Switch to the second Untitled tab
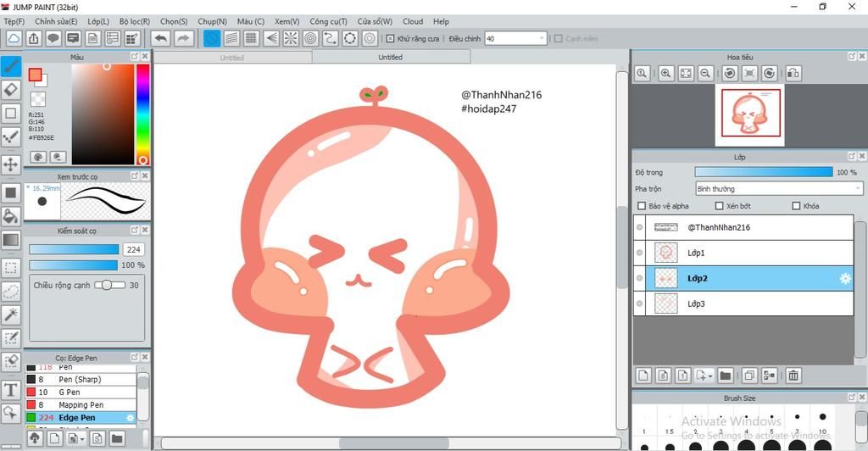This screenshot has height=451, width=868. 390,57
